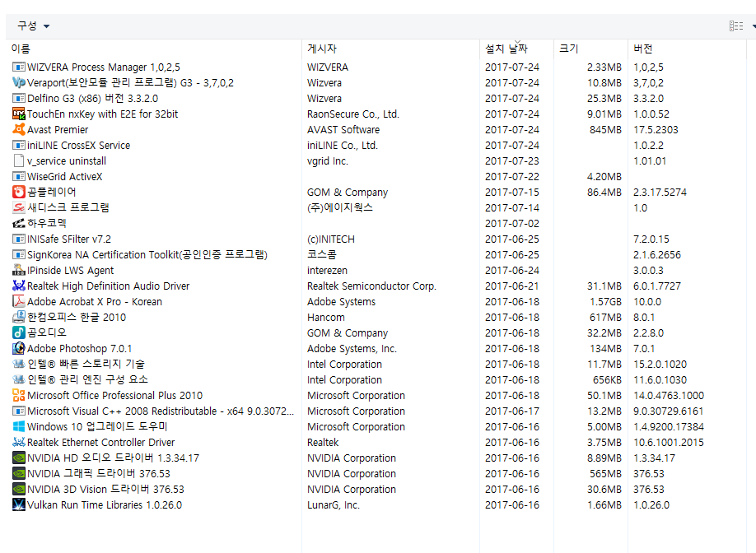Screen dimensions: 756x553
Task: Sort by 게시자 column header
Action: click(x=322, y=49)
